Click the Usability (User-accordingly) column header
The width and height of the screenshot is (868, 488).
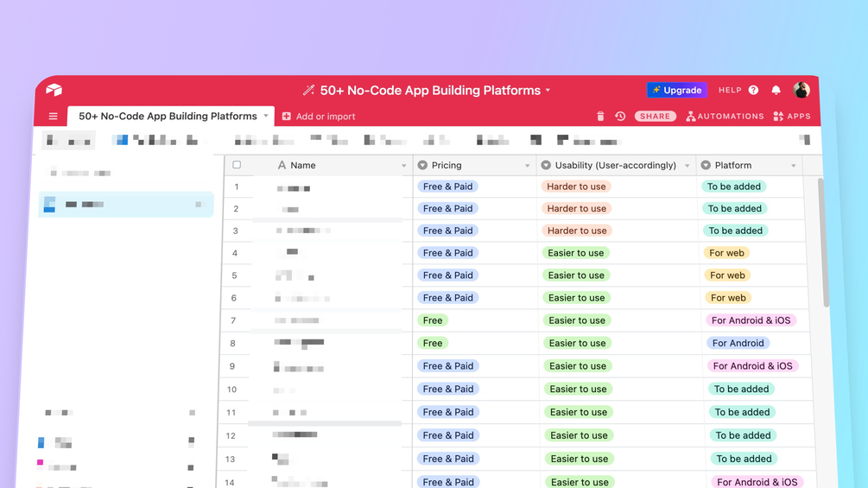click(x=616, y=165)
